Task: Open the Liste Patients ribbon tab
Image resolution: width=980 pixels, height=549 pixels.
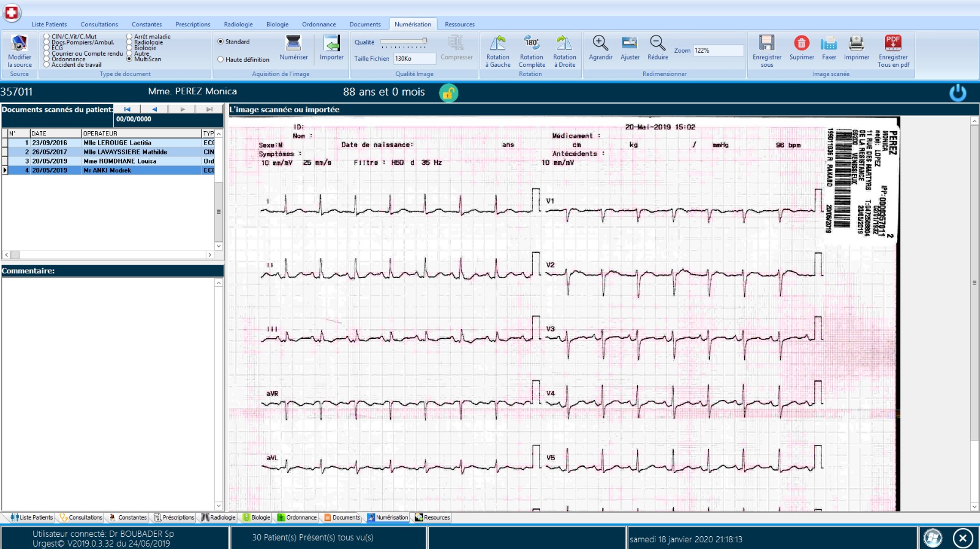Action: coord(49,25)
